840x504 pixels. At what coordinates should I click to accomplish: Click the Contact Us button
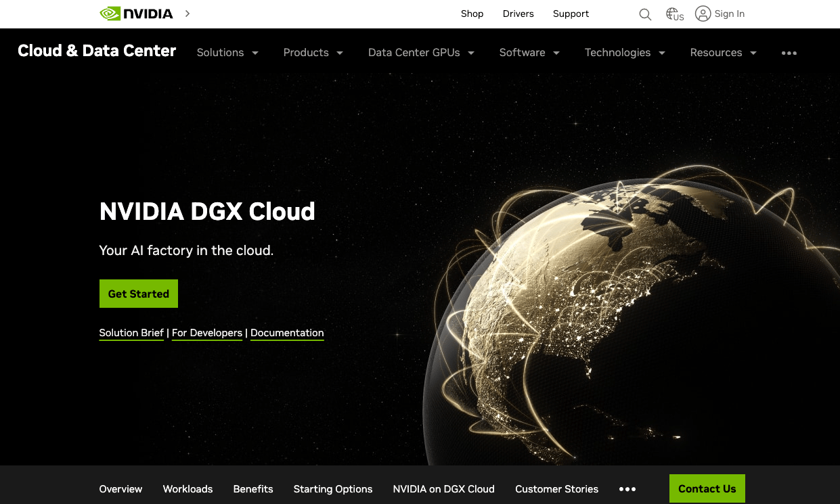tap(707, 488)
